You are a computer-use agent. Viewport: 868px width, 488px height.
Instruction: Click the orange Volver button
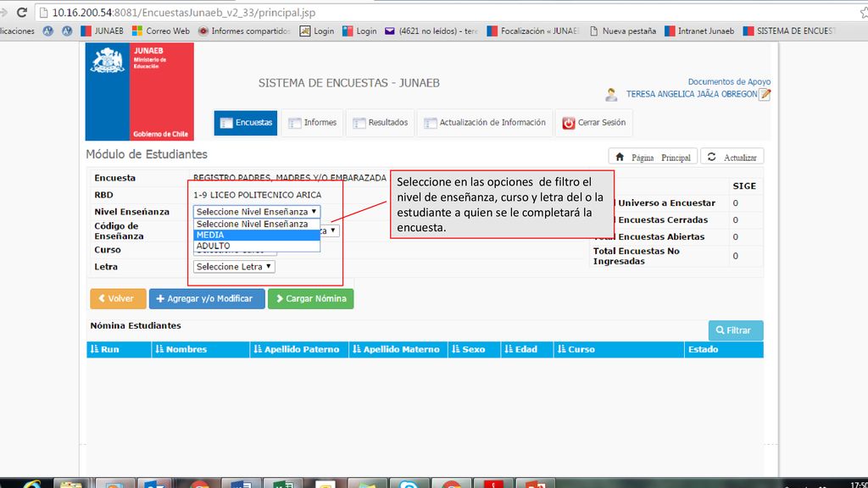(x=118, y=299)
